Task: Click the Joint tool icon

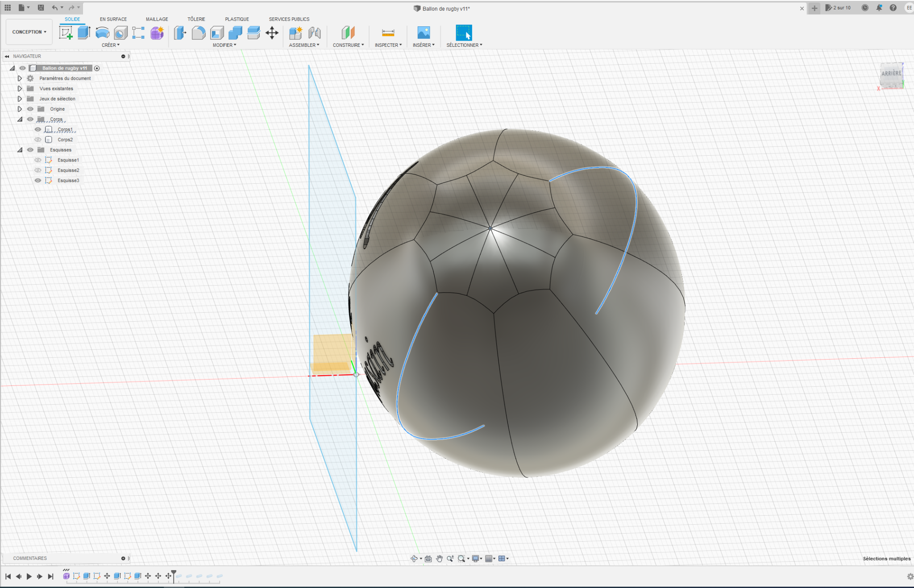Action: coord(314,33)
